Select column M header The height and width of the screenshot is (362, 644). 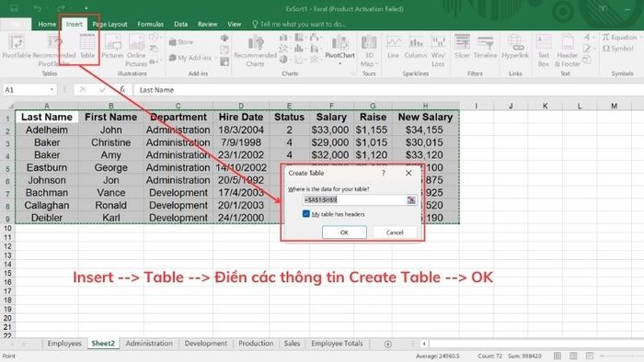(x=614, y=106)
